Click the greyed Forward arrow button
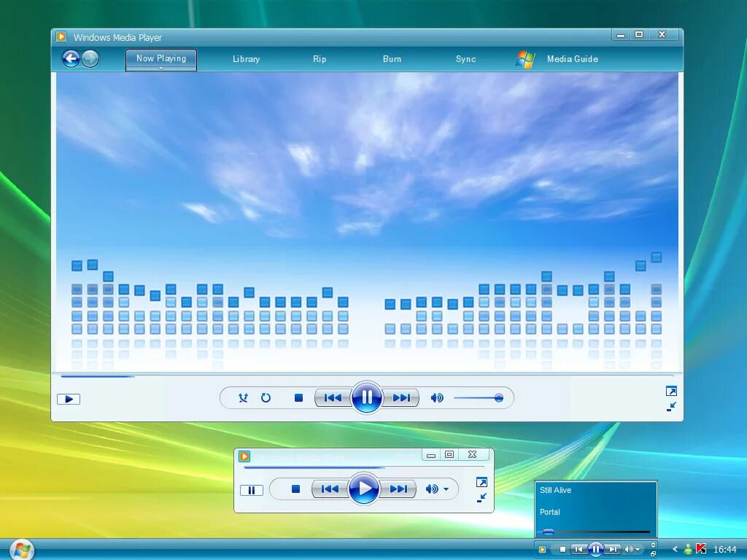The height and width of the screenshot is (560, 747). 90,58
